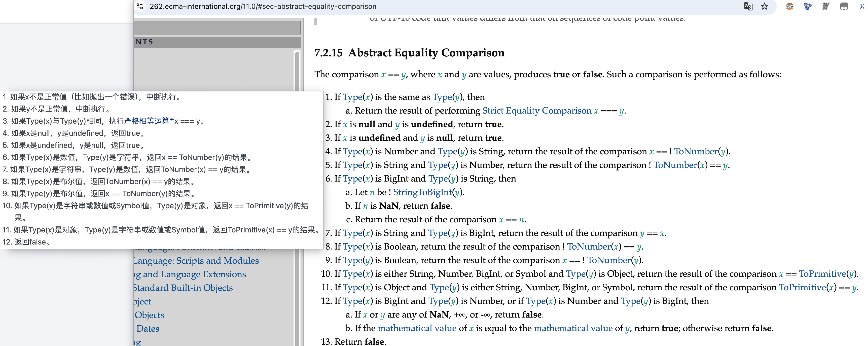Image resolution: width=868 pixels, height=346 pixels.
Task: Open the striped W extension
Action: 825,6
